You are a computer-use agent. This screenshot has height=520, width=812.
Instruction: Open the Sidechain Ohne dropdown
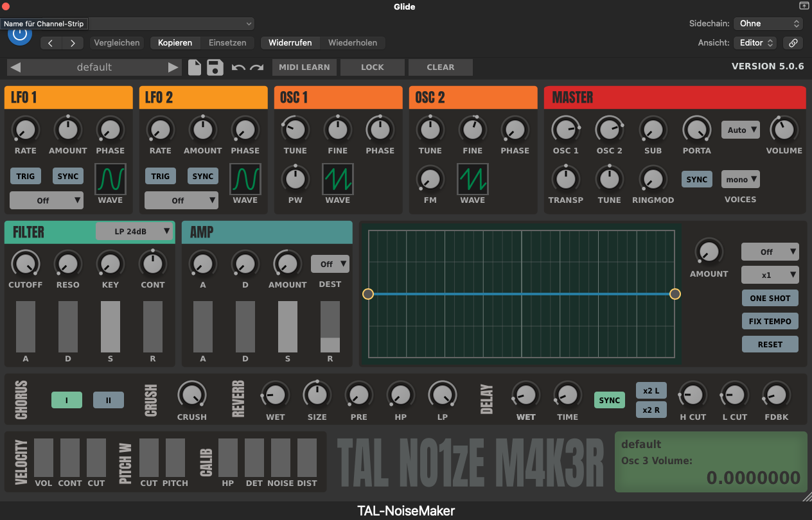(x=768, y=24)
